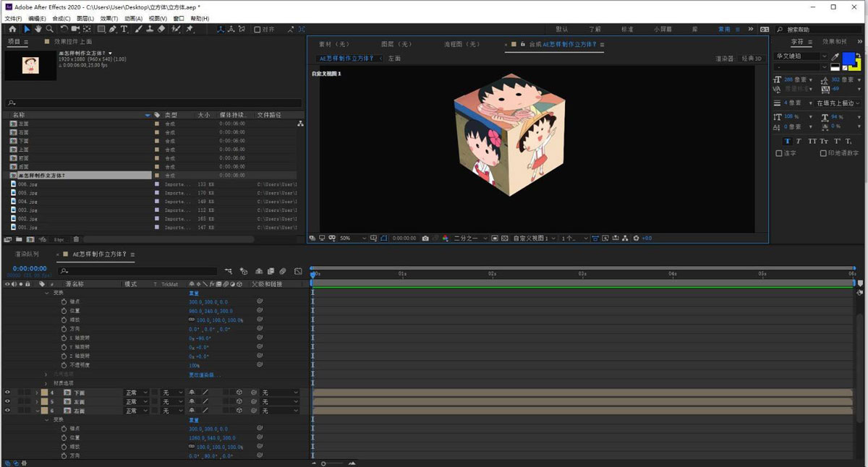Select the Rectangle shape tool
This screenshot has width=868, height=467.
[x=101, y=29]
